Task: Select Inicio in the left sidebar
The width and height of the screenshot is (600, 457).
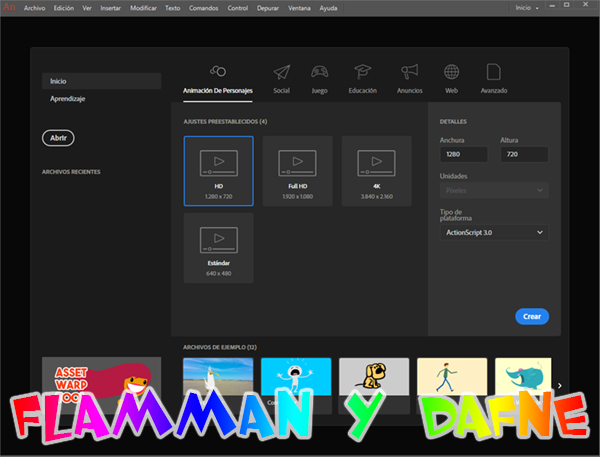Action: pos(101,81)
